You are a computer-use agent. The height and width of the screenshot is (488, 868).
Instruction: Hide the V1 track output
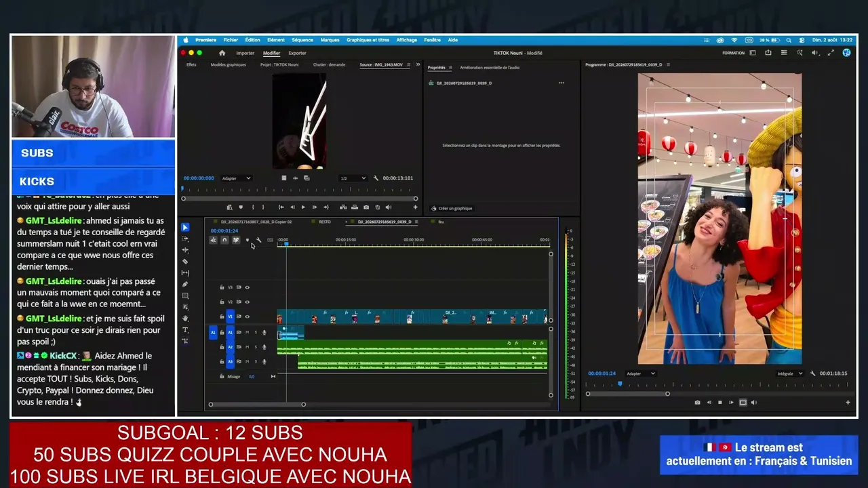click(247, 317)
